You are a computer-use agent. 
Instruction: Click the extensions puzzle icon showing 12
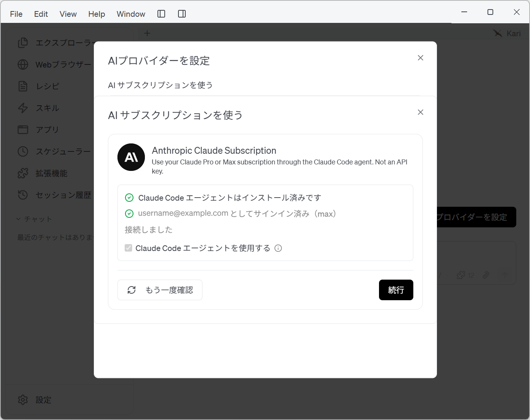(461, 275)
